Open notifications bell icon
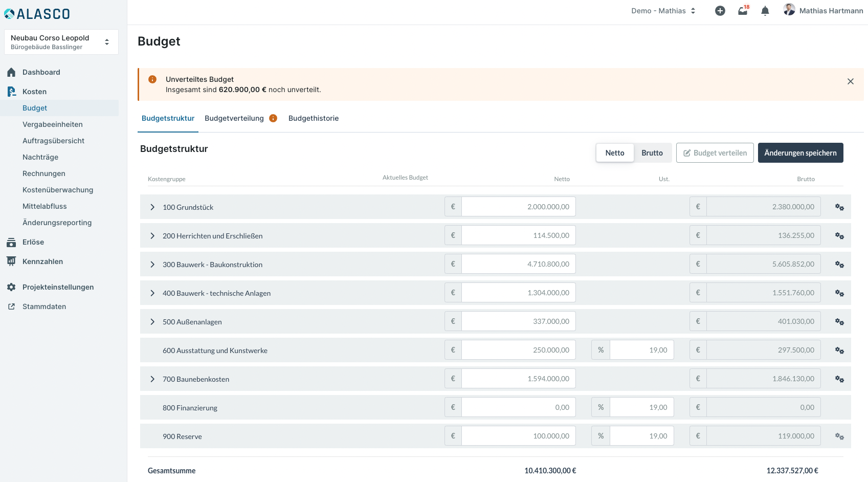 765,11
